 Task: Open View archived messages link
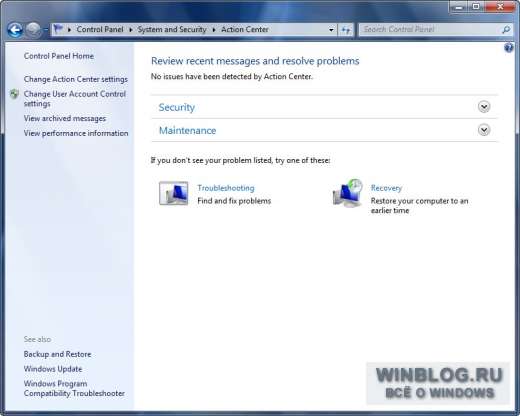point(65,118)
